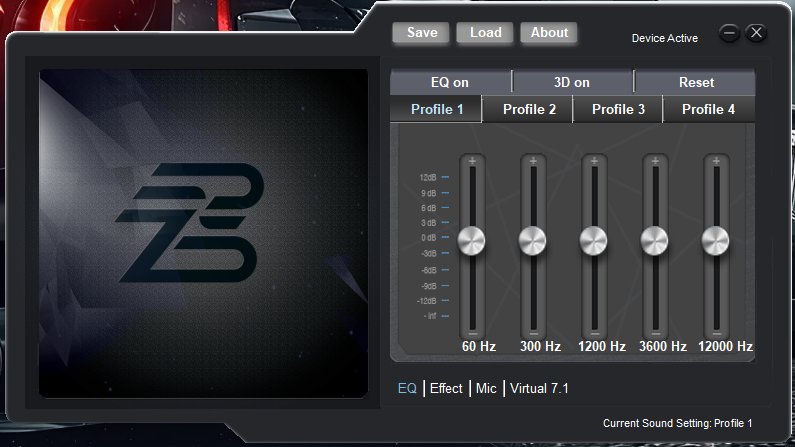Viewport: 795px width, 447px height.
Task: Decrease 12000 Hz band with minus icon
Action: click(716, 334)
